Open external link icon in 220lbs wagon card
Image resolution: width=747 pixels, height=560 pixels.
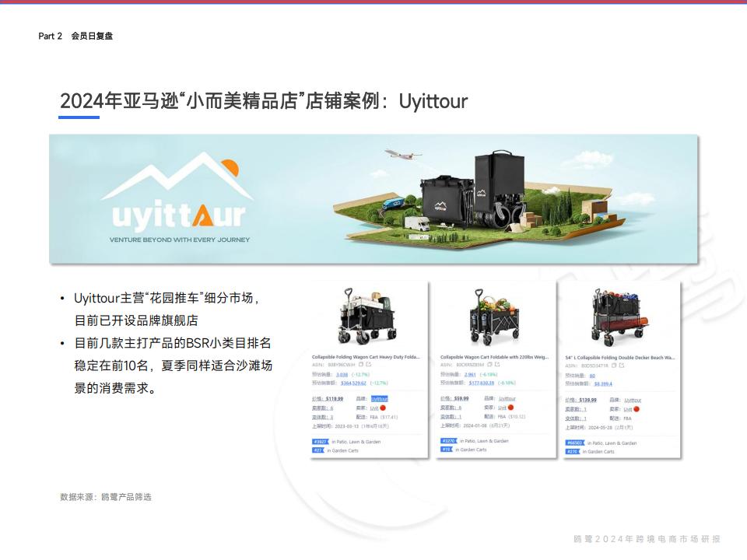pos(497,365)
